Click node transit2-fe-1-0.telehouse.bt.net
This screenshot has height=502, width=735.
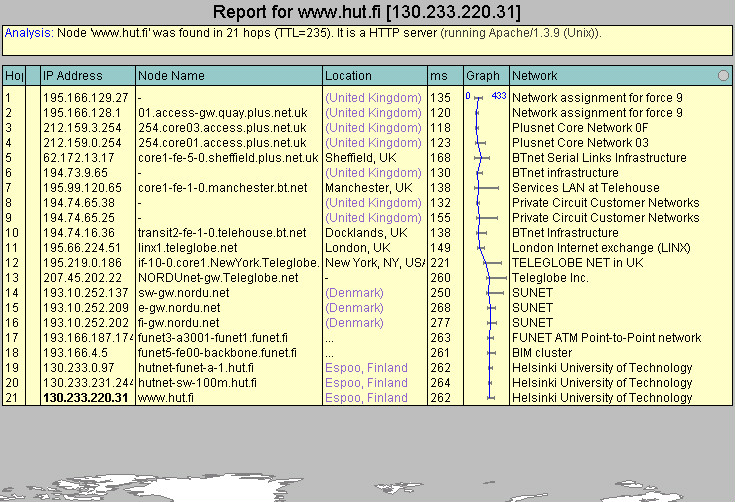coord(222,232)
